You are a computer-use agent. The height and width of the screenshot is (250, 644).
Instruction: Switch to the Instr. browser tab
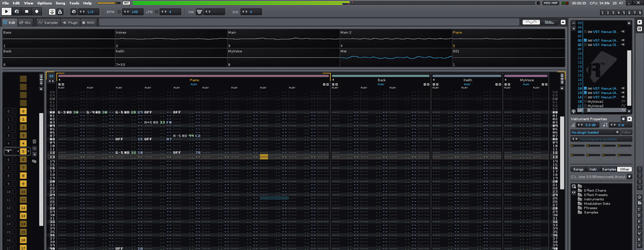click(x=593, y=169)
